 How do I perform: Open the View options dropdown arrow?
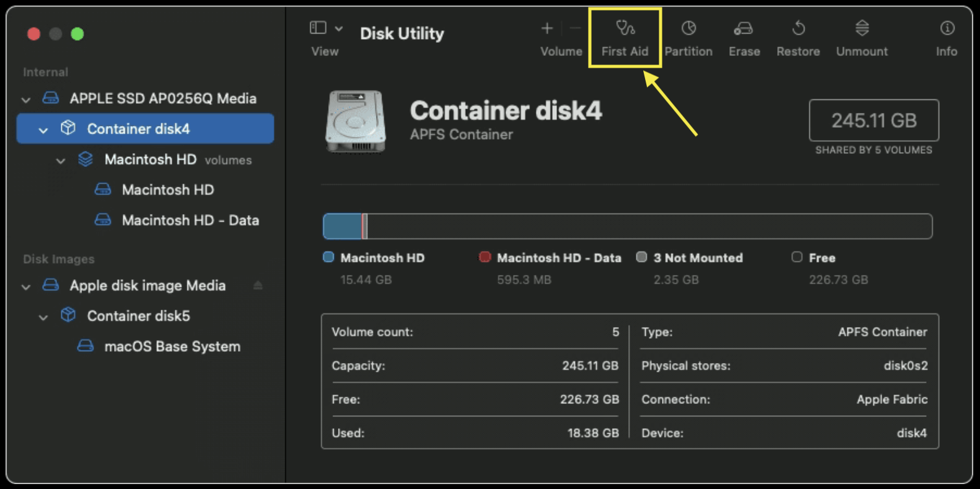pyautogui.click(x=339, y=29)
